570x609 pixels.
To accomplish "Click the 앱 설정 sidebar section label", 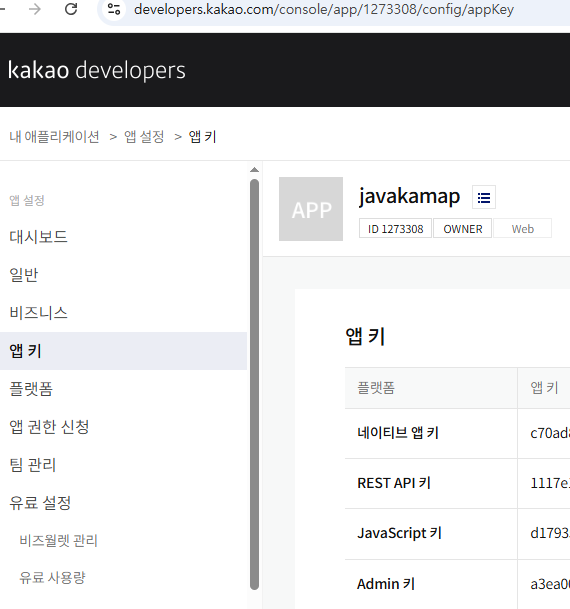I will click(x=27, y=200).
